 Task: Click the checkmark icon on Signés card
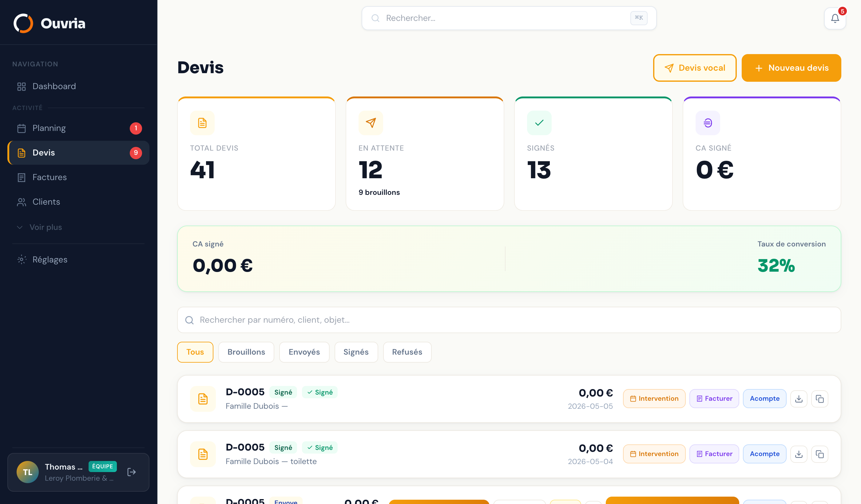tap(539, 123)
